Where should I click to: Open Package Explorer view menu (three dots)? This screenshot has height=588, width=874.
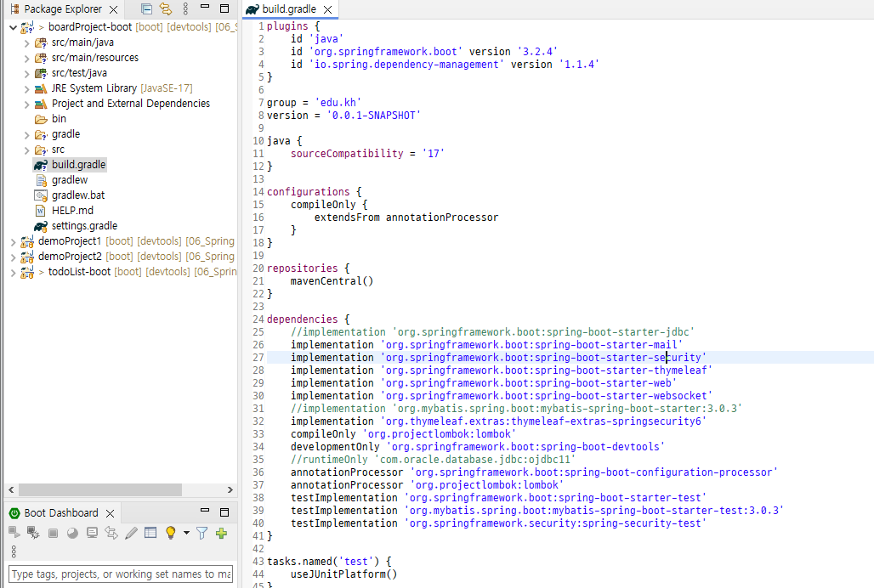click(185, 8)
